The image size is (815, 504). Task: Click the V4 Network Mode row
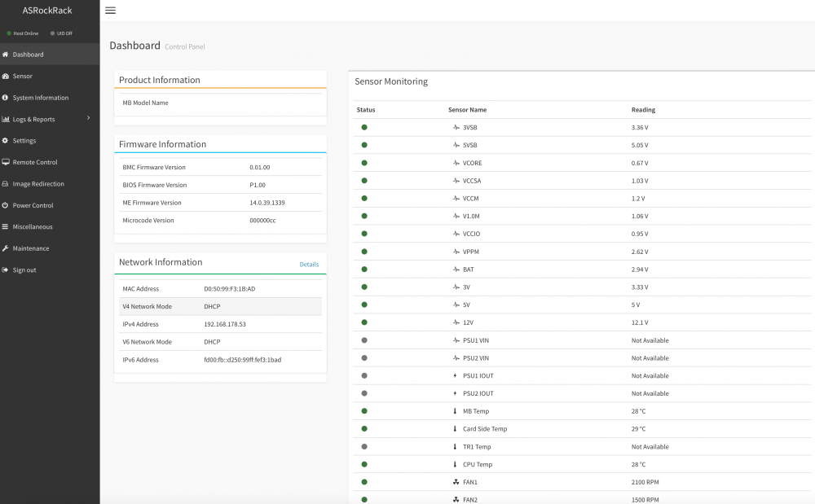pyautogui.click(x=220, y=306)
